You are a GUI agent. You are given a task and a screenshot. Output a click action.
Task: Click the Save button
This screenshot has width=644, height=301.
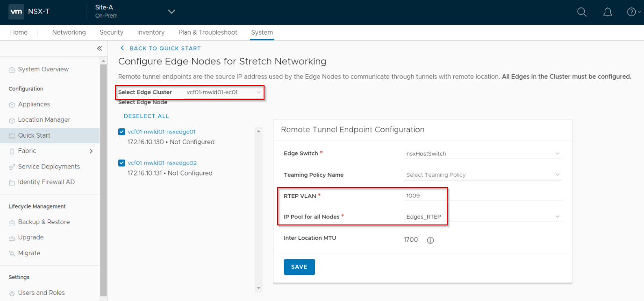299,267
